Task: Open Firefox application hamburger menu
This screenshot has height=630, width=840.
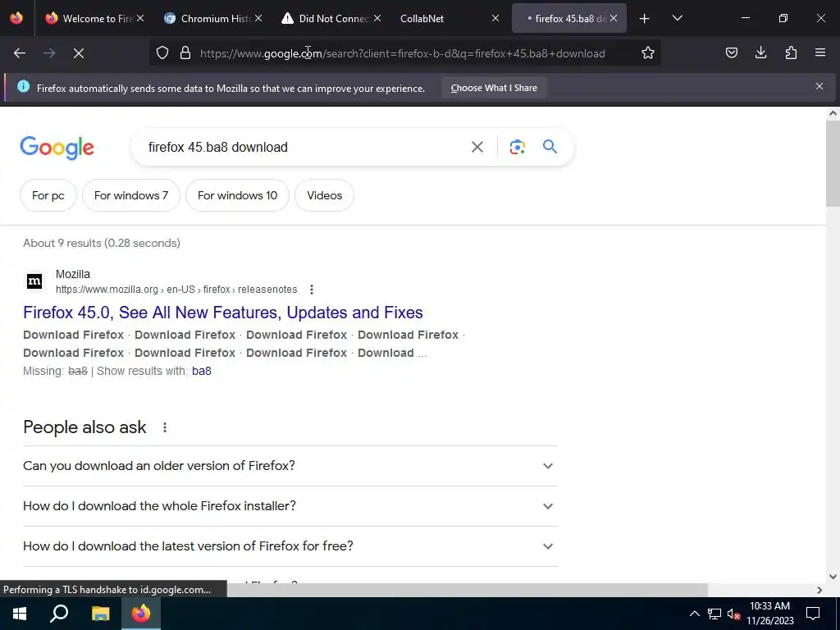Action: coord(820,53)
